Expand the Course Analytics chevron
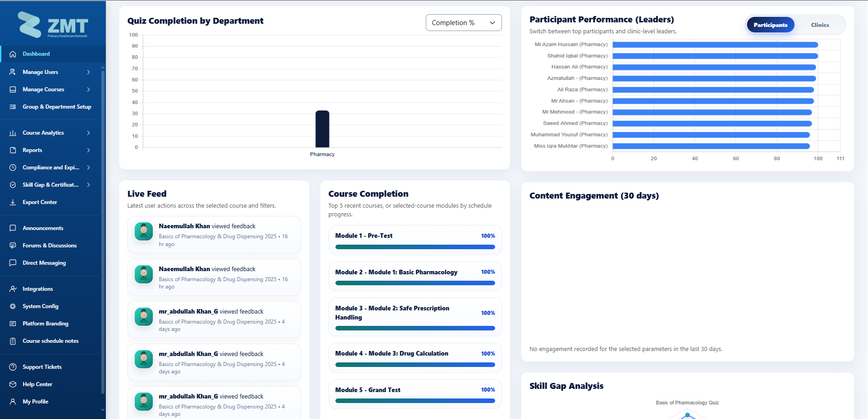Viewport: 868px width, 419px height. coord(89,133)
